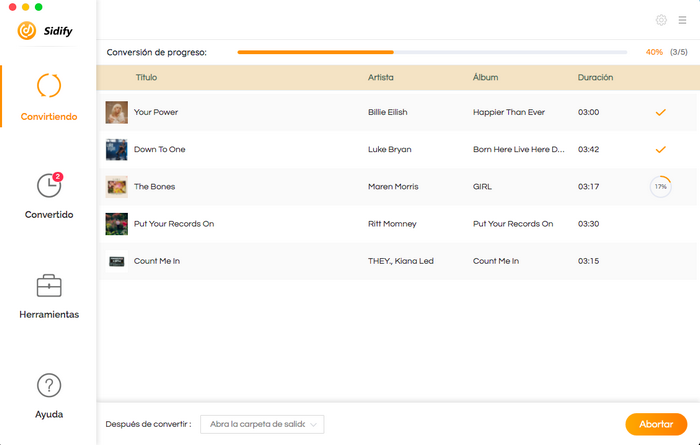Click the dropdown chevron arrow next to Abra la carpeta
Screen dimensions: 700x445
pos(313,424)
